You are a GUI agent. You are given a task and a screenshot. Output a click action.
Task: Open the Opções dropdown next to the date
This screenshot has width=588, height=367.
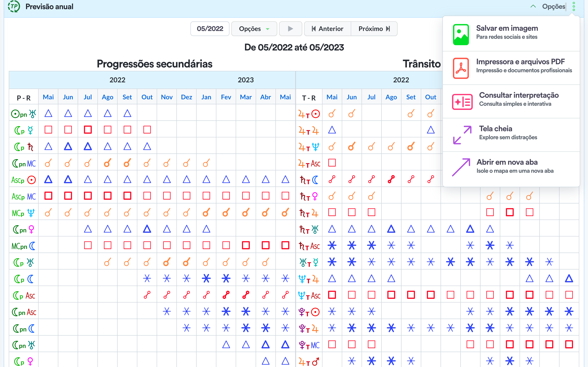(254, 29)
